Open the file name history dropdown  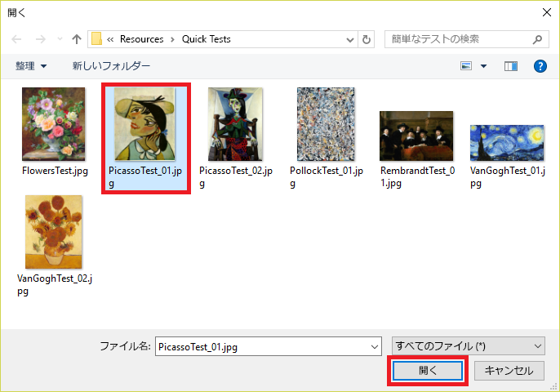coord(374,346)
